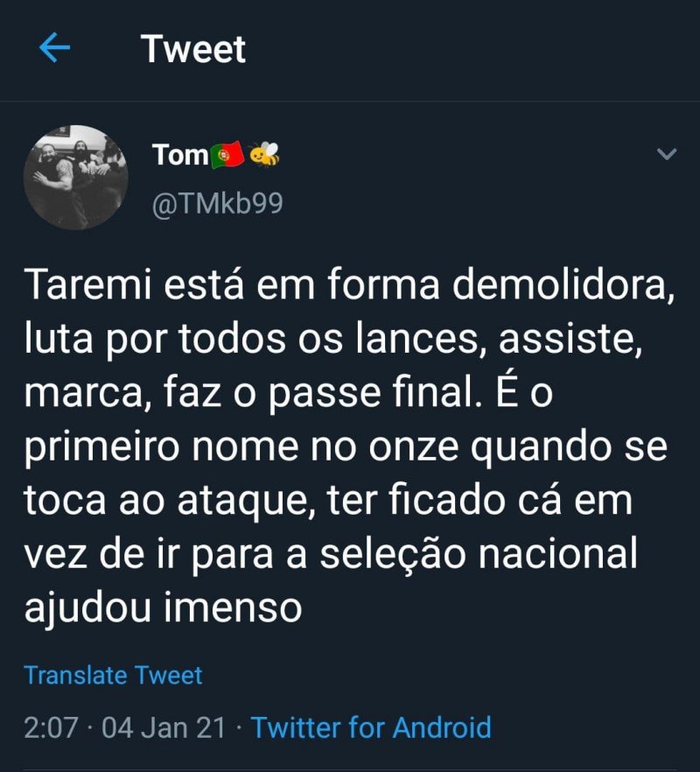Image resolution: width=700 pixels, height=772 pixels.
Task: Click the words ajudou imenso
Action: 163,609
